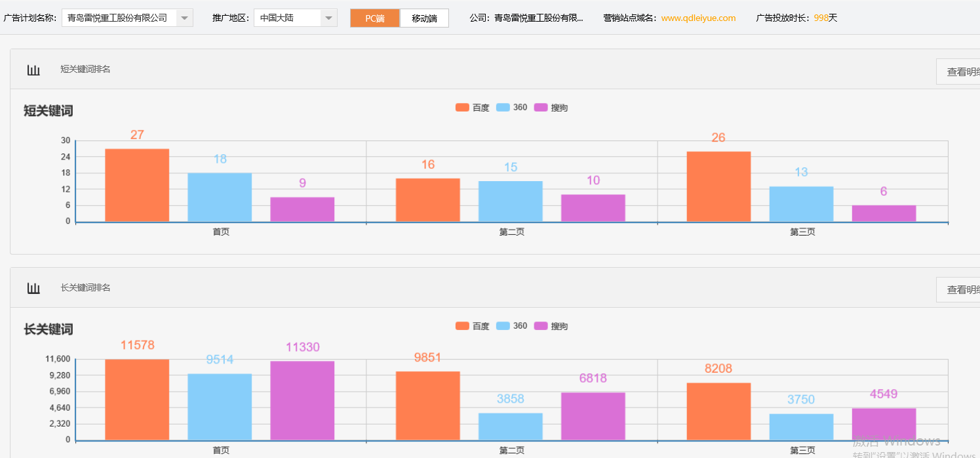This screenshot has width=980, height=458.
Task: Switch to the 移动端 tab
Action: (424, 18)
